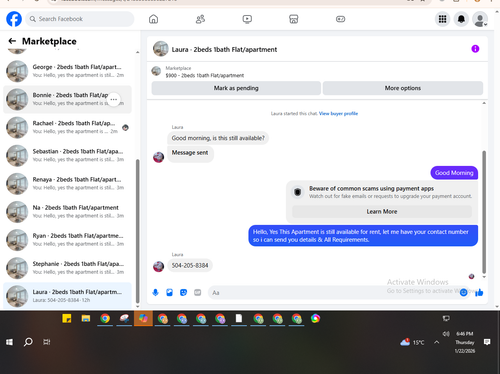Click the 'Good morning, is this still available?' message

tap(218, 138)
